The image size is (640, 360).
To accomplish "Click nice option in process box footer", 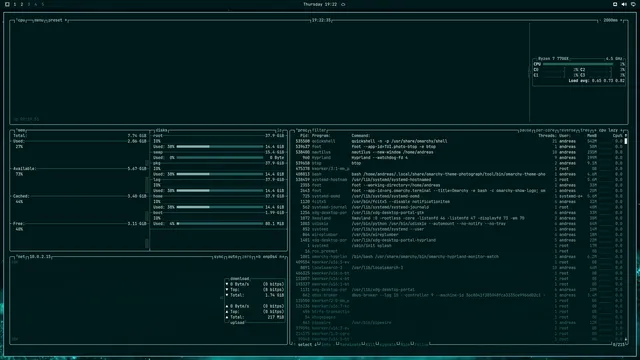I will coord(405,344).
